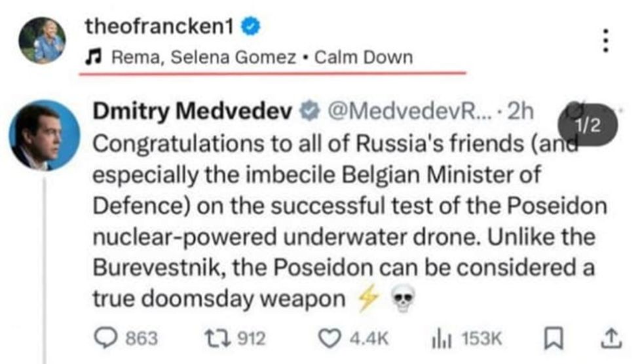Click the Dmitry Medvedev display name

(192, 113)
